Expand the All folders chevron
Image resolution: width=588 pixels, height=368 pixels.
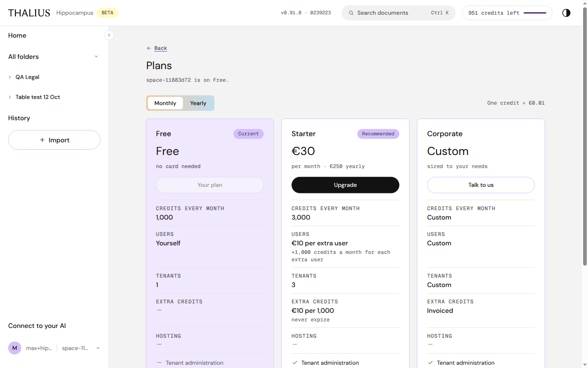tap(96, 56)
